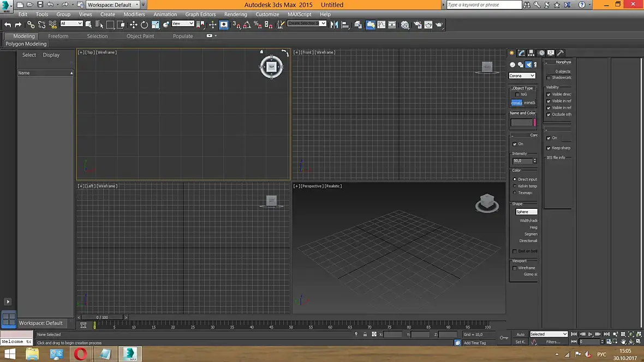Open the Modifiers menu
Viewport: 644px width, 362px height.
(x=134, y=14)
